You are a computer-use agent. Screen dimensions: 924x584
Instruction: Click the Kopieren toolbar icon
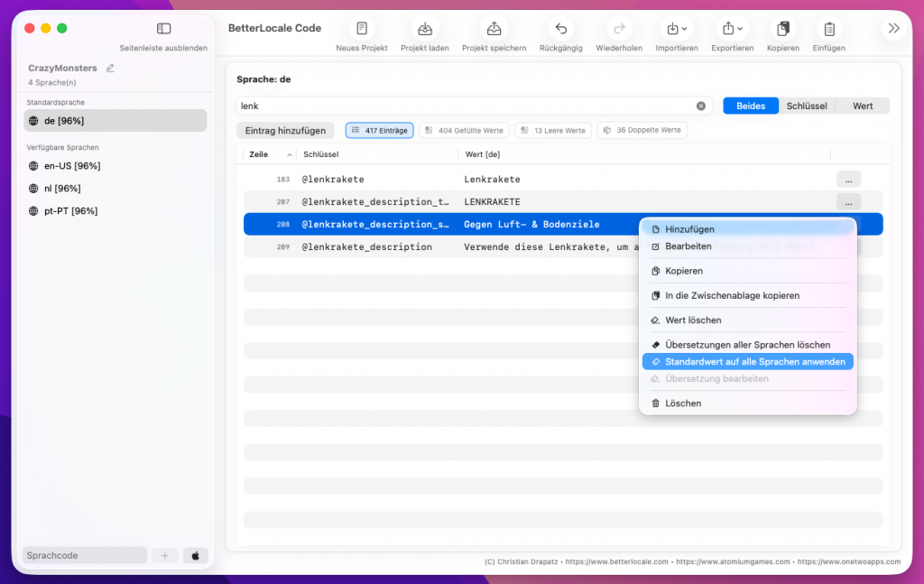pyautogui.click(x=782, y=29)
